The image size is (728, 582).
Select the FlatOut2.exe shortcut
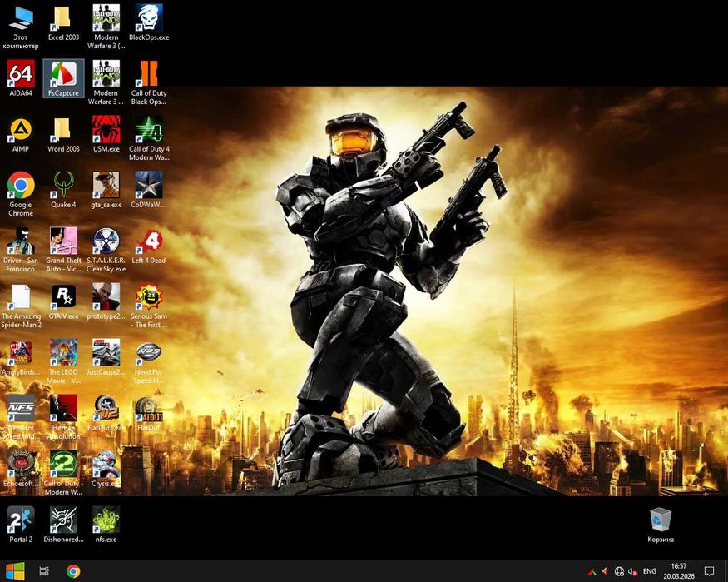coord(106,413)
